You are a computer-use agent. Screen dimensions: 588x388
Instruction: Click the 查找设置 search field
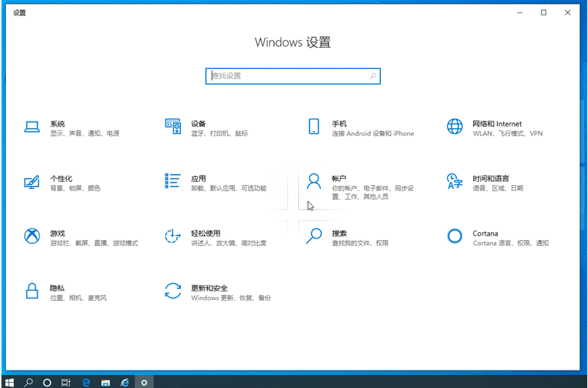coord(293,76)
